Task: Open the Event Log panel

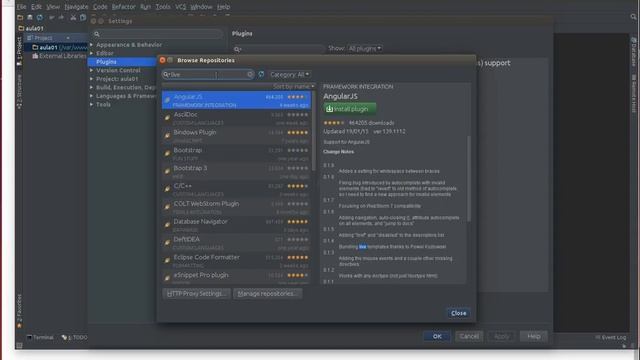Action: point(611,337)
